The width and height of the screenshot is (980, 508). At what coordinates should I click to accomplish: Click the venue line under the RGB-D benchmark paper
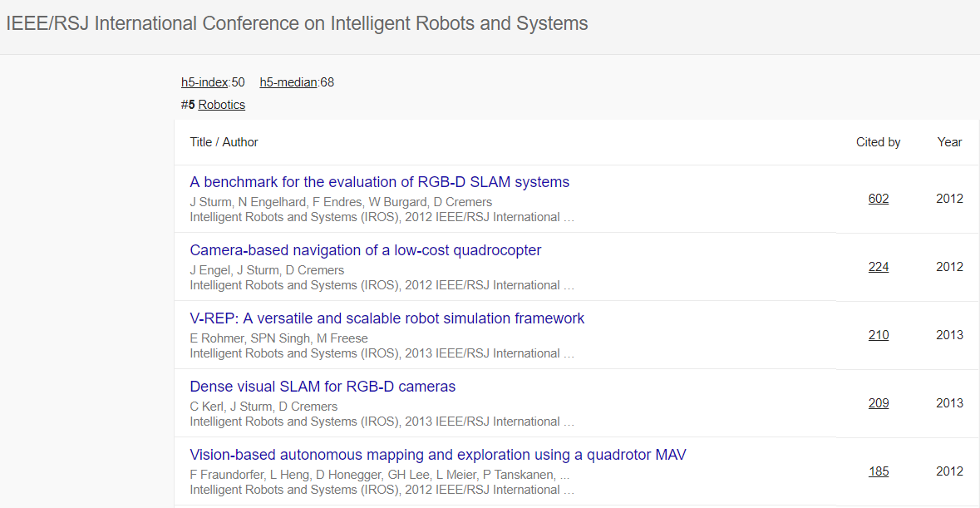382,218
